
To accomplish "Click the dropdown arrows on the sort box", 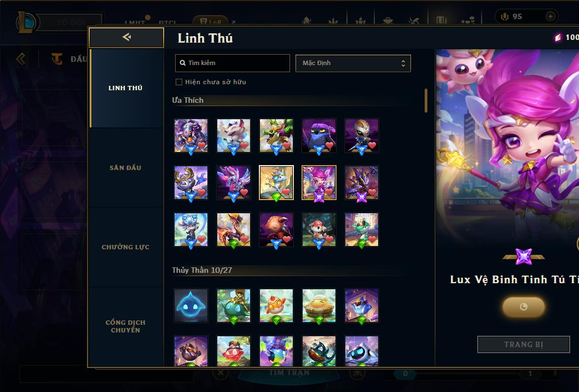I will point(403,63).
